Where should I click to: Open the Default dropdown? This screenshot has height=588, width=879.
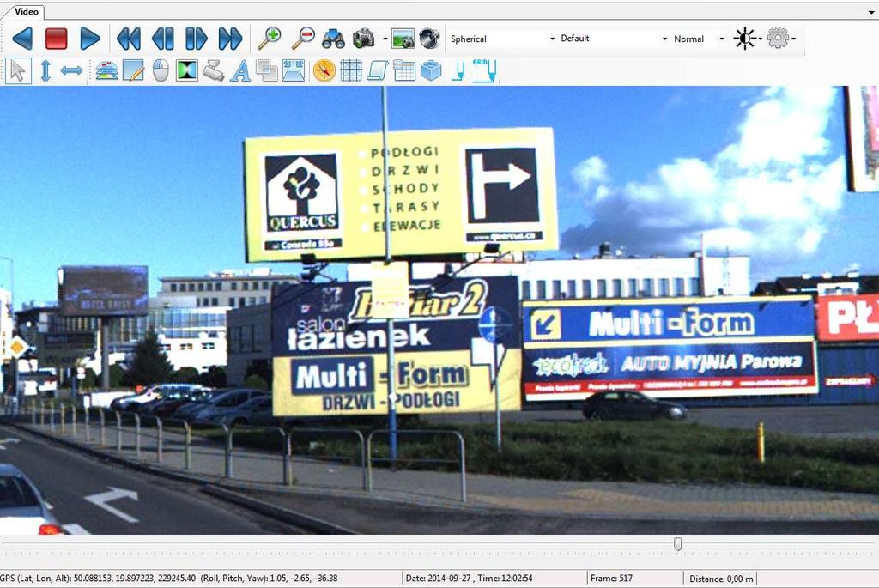pos(614,39)
